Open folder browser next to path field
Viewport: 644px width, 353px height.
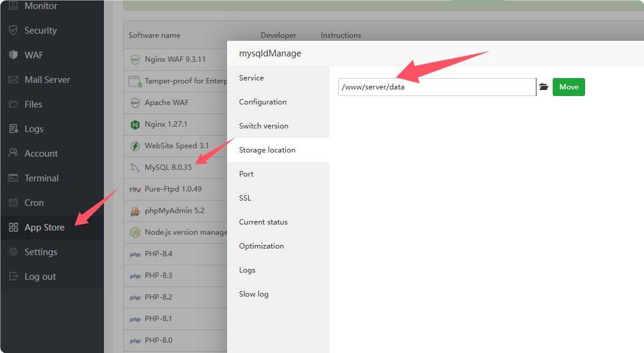pyautogui.click(x=544, y=87)
